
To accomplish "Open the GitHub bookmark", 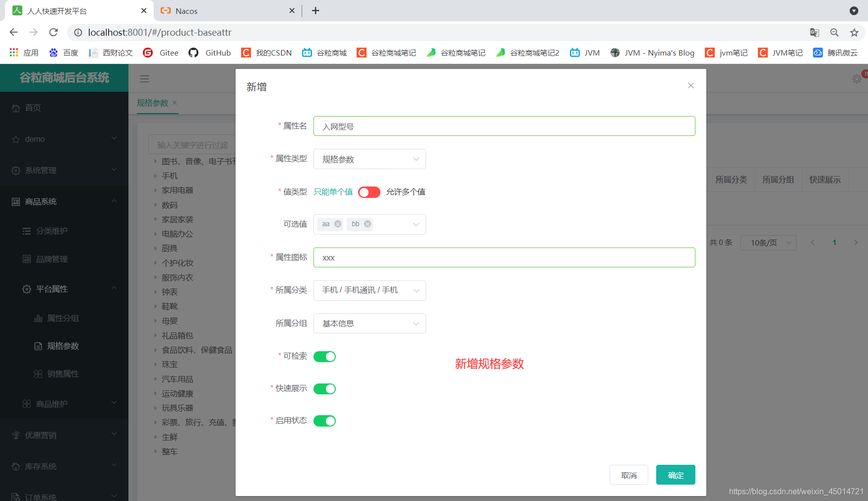I will click(x=210, y=53).
